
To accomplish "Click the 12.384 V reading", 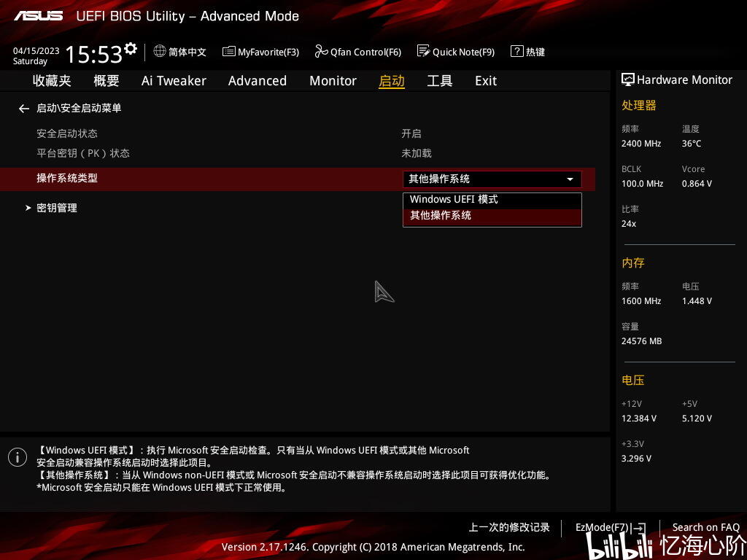I will [x=639, y=419].
